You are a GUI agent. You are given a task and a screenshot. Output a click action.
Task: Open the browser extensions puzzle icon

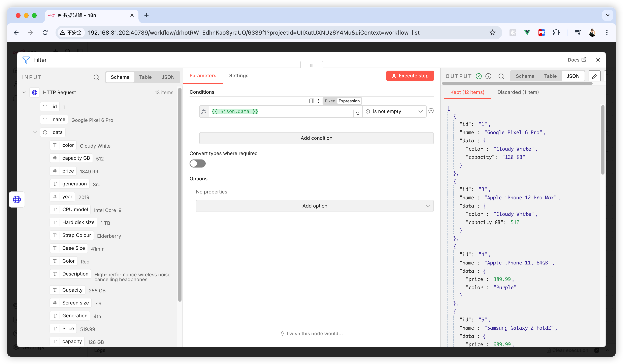tap(556, 33)
